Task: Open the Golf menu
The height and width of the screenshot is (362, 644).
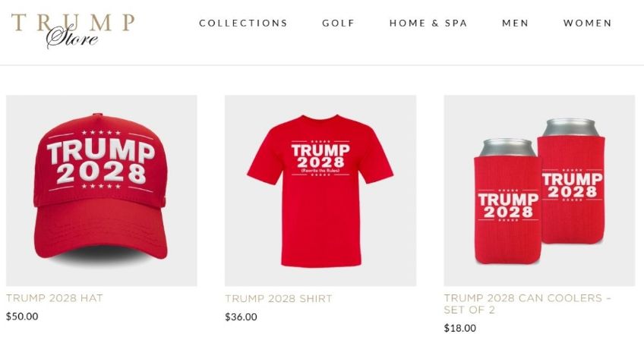Action: pos(339,24)
